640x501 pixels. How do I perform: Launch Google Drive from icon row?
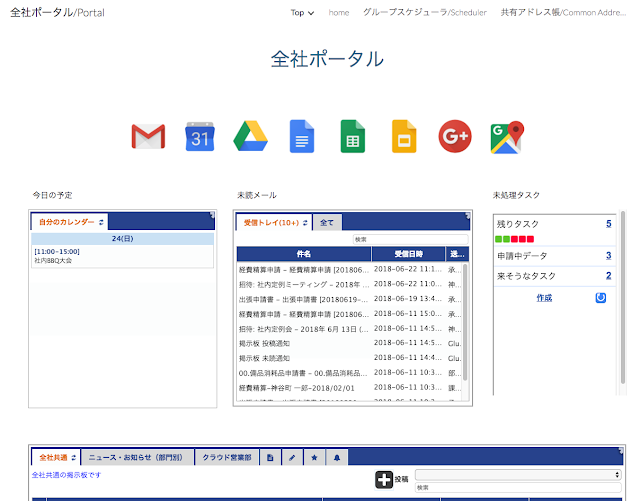click(251, 137)
